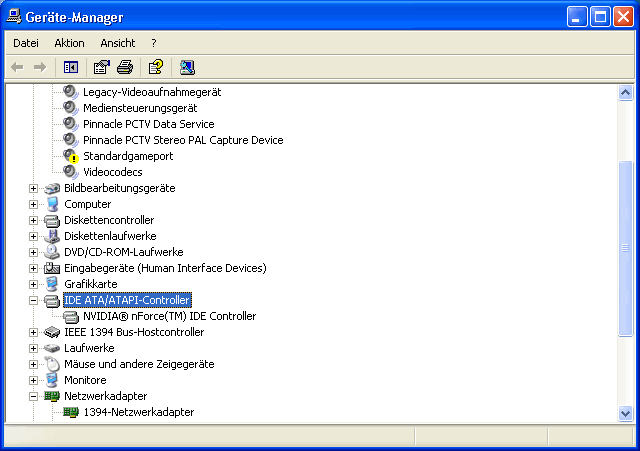The height and width of the screenshot is (451, 640).
Task: Click the Bildbearbeitungsgeräte camera icon
Action: tap(52, 188)
